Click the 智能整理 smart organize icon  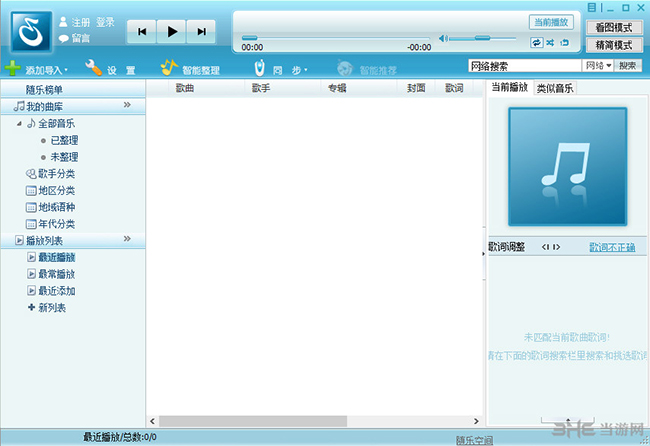[x=169, y=68]
